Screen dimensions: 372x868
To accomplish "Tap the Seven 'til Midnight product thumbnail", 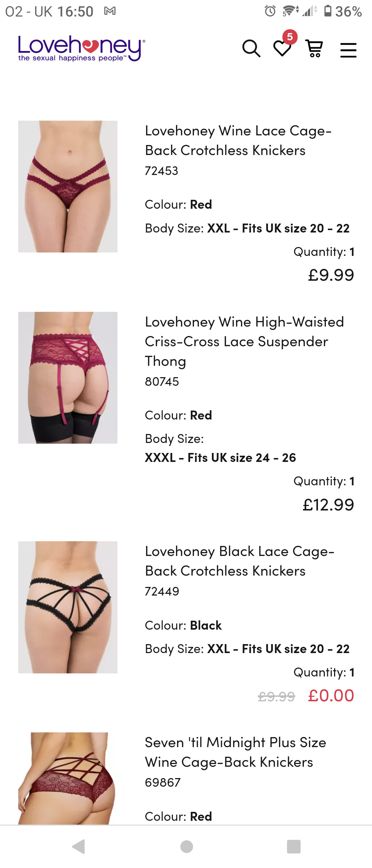I will [68, 778].
